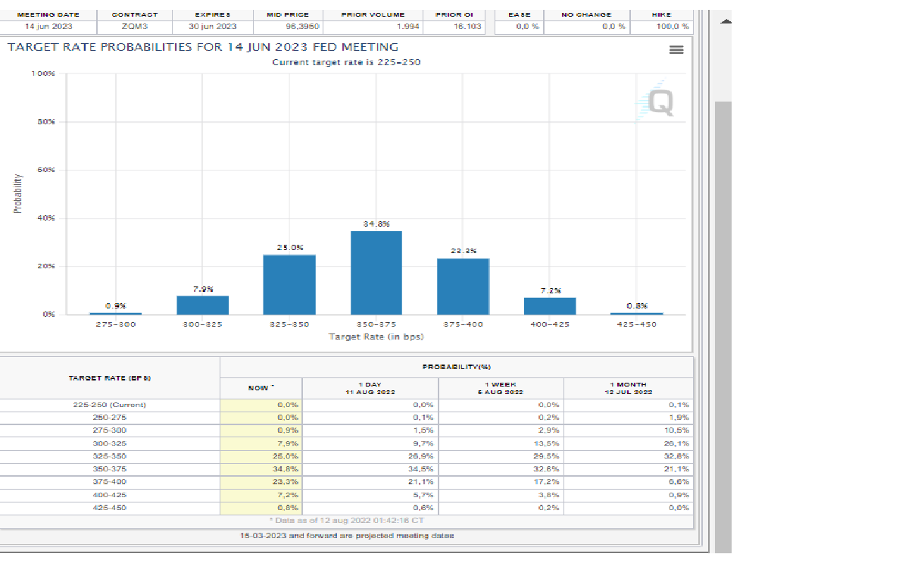Click the 7.9% bar for 300-325
The width and height of the screenshot is (924, 576).
coord(203,305)
